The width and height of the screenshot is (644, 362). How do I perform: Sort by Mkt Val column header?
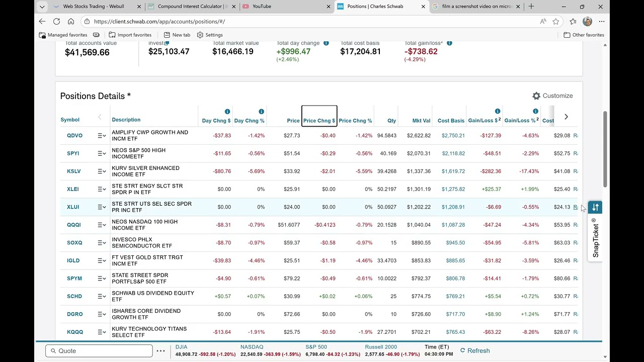422,121
